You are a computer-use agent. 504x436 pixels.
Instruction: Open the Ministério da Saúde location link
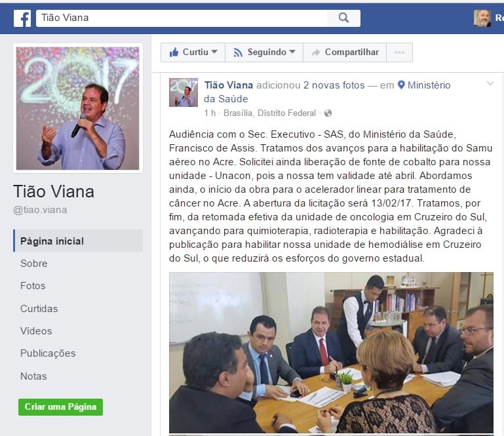[327, 92]
